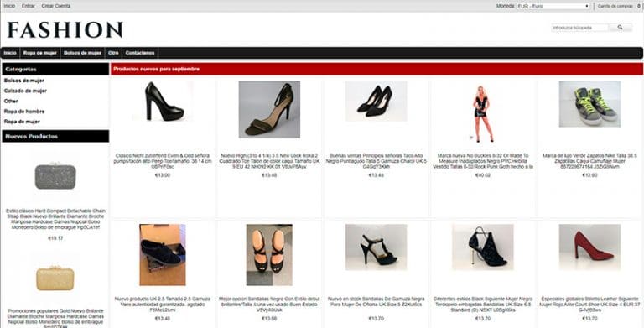Click the Categorías sidebar heading
This screenshot has width=644, height=328.
click(x=21, y=69)
